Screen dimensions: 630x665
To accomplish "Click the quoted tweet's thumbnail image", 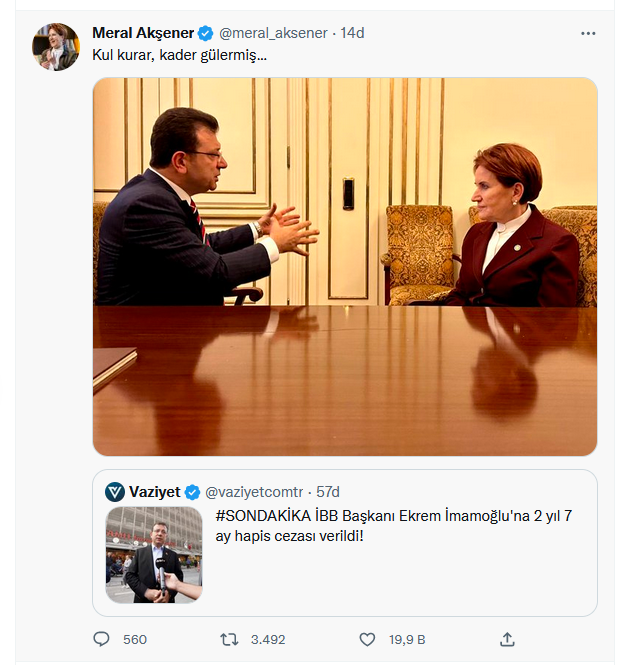I will click(154, 555).
